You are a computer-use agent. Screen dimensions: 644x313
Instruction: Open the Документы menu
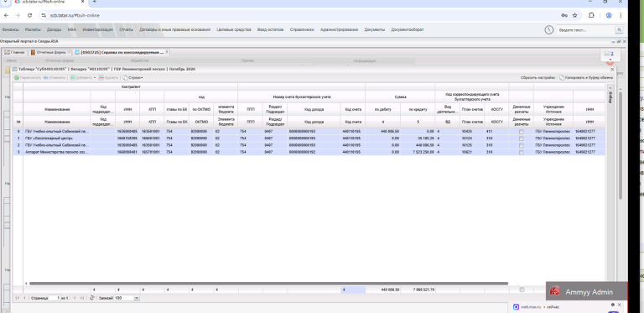point(375,29)
